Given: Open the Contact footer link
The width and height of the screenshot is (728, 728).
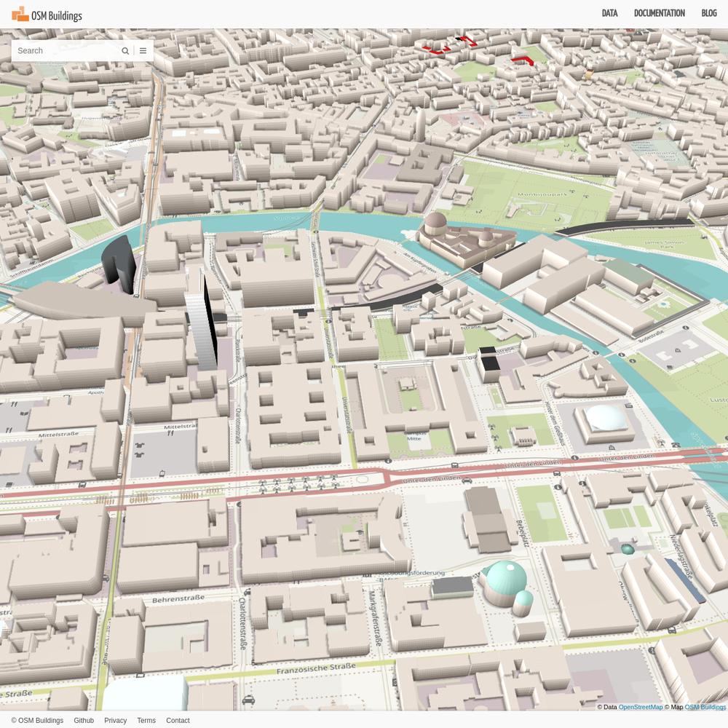Looking at the screenshot, I should pos(178,721).
